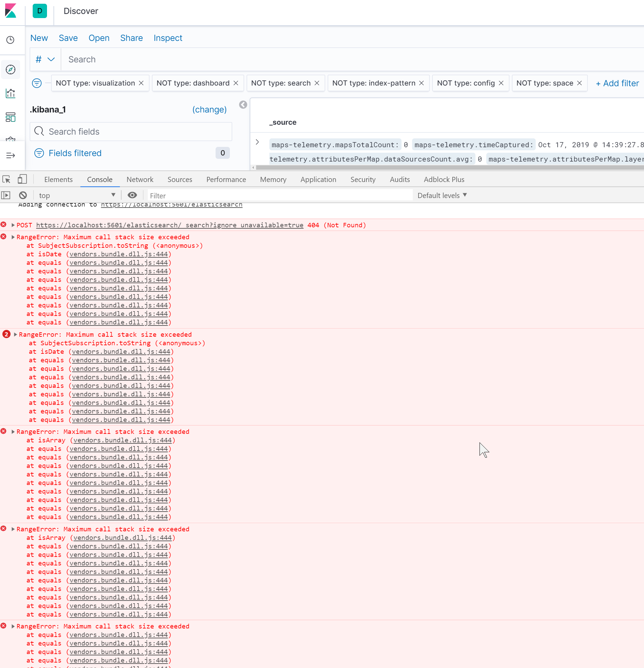The height and width of the screenshot is (668, 644).
Task: Clear the console with the block icon
Action: tap(22, 195)
